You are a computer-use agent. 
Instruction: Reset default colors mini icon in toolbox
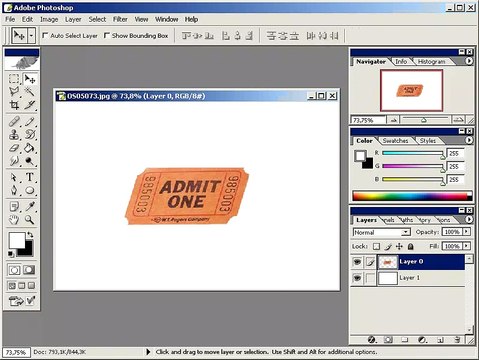[x=11, y=254]
